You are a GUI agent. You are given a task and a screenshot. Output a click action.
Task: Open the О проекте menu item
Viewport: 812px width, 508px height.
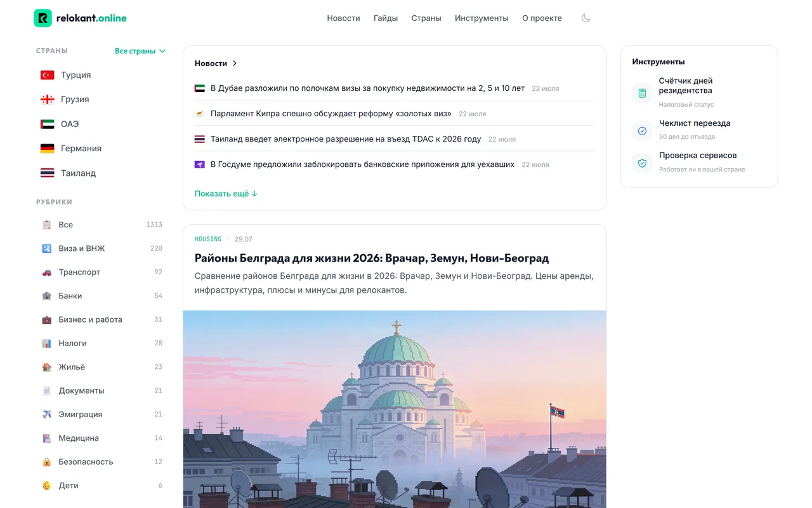542,18
